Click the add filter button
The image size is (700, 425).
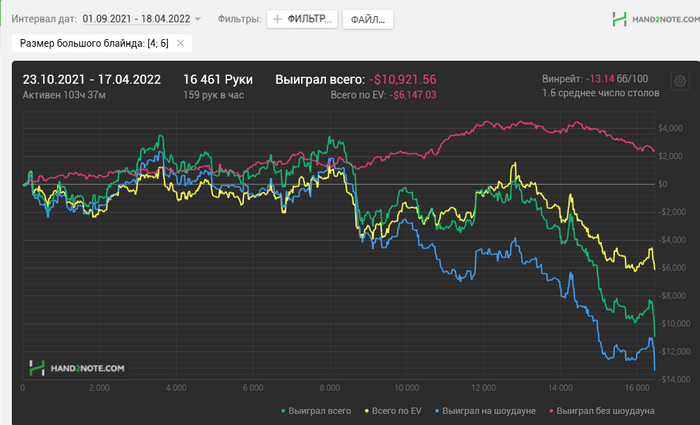(x=302, y=19)
